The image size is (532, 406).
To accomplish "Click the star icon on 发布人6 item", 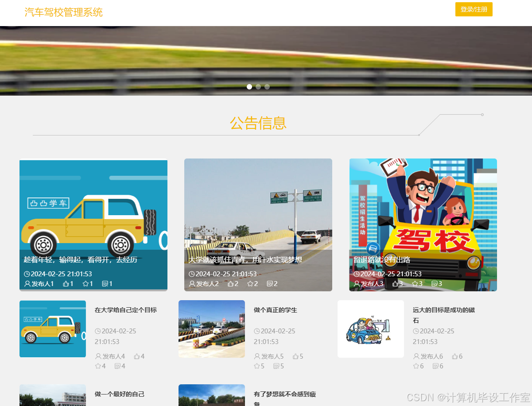I will point(416,366).
